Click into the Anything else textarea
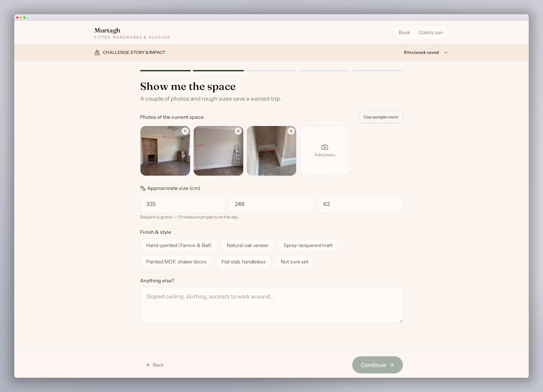This screenshot has height=392, width=543. point(271,305)
